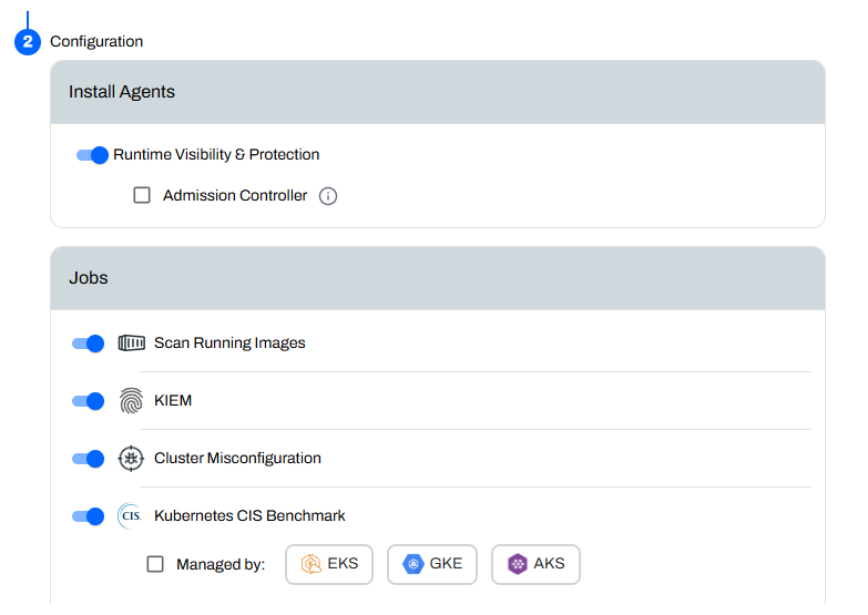Screen dimensions: 868x615
Task: Click the GKE hexagon logo icon
Action: point(413,564)
